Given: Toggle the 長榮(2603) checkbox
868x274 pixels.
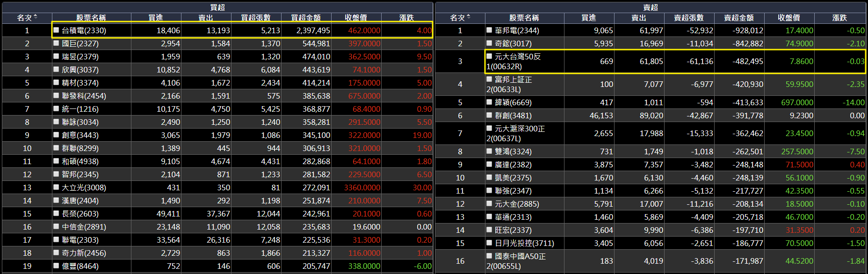Looking at the screenshot, I should [x=57, y=213].
